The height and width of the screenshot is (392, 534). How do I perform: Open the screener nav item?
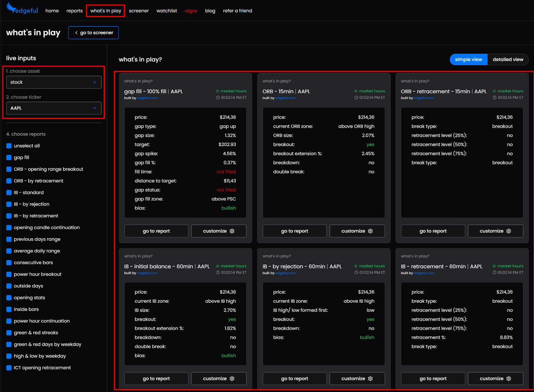(139, 11)
